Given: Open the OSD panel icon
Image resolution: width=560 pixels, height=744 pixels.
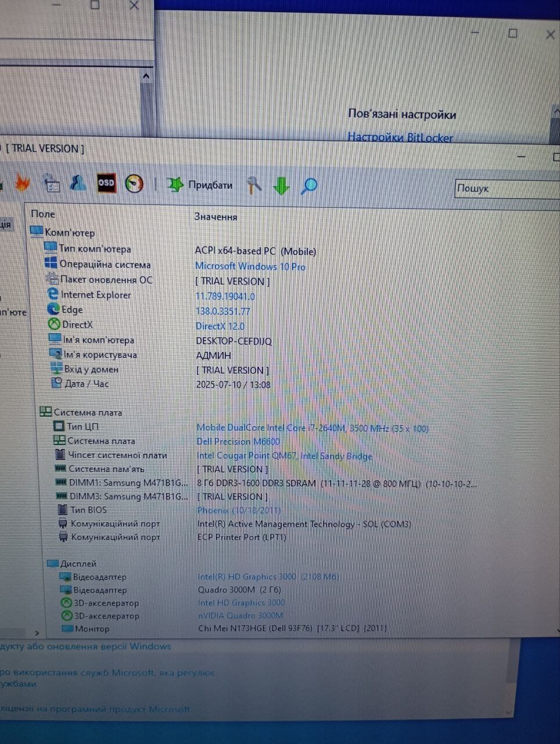Looking at the screenshot, I should (x=106, y=183).
